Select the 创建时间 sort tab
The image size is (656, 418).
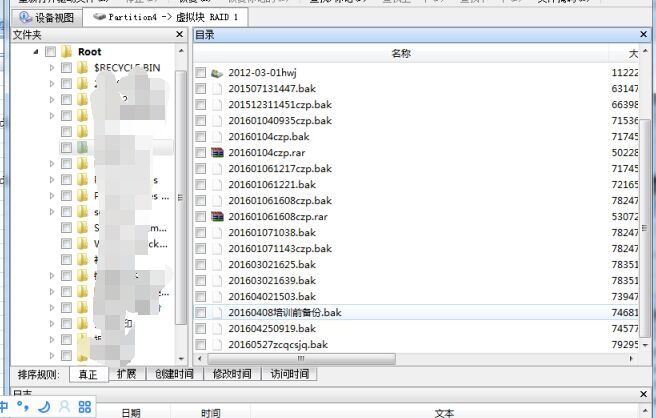174,374
